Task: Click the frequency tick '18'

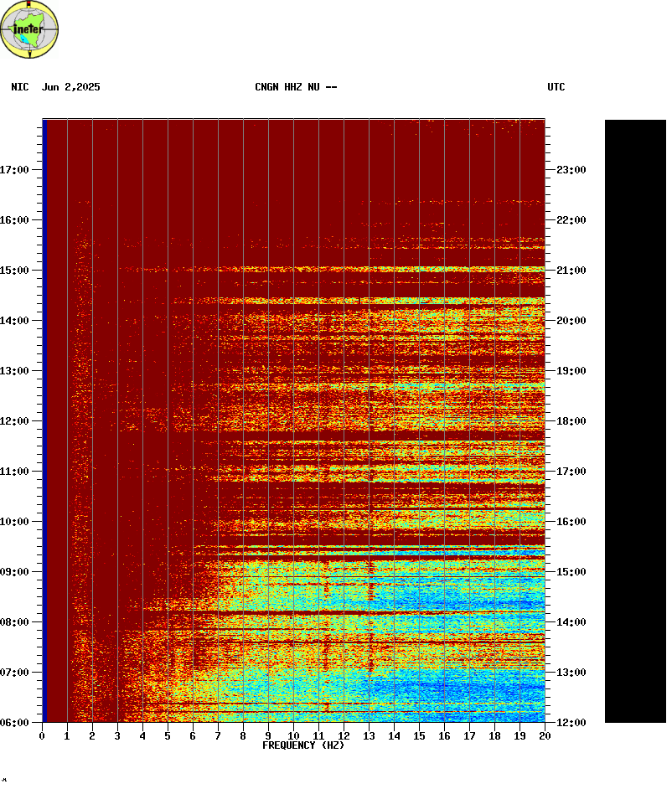Action: 495,736
